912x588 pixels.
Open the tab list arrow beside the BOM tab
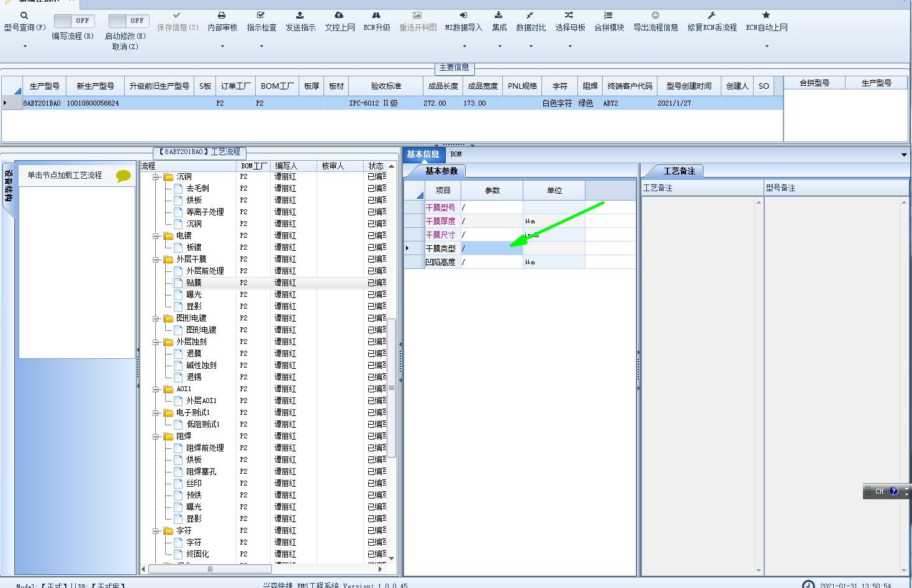[x=904, y=155]
